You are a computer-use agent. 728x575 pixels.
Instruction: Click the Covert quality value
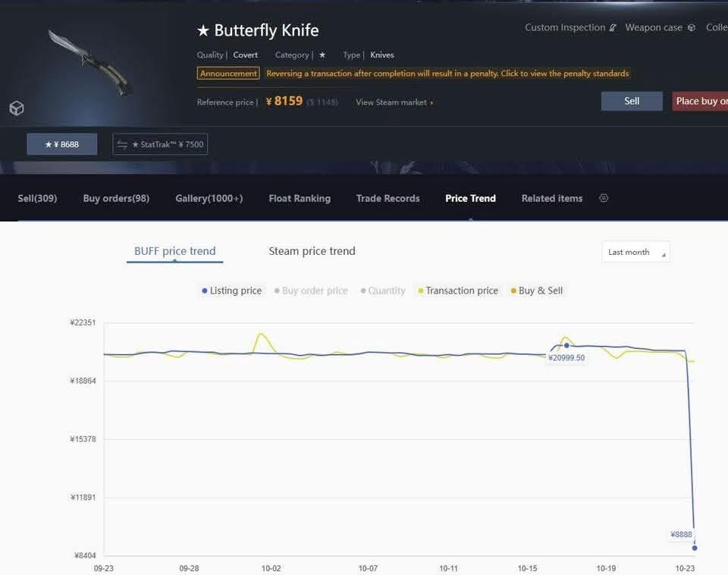(245, 55)
